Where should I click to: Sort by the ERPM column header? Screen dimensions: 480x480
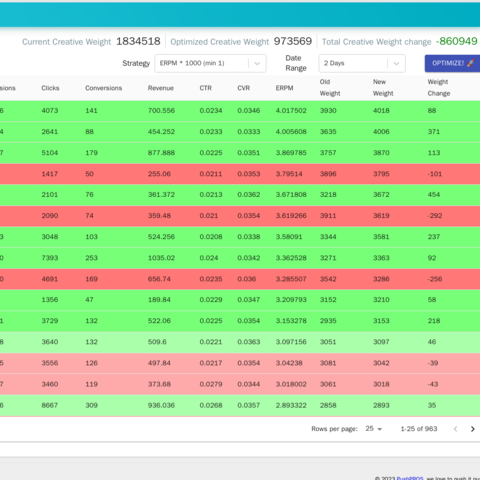click(284, 88)
